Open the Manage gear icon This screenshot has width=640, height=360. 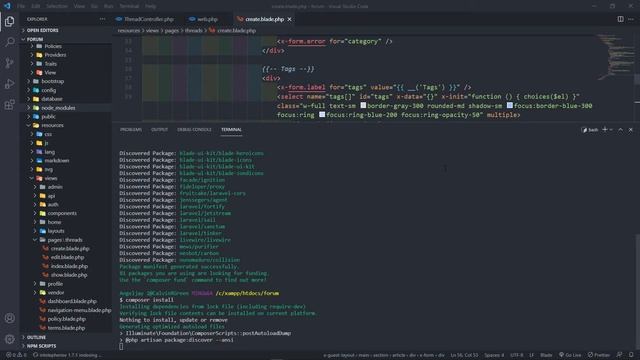10,339
